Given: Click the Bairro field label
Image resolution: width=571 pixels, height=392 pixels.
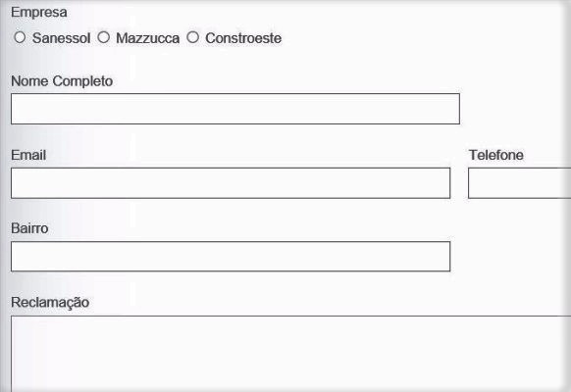Looking at the screenshot, I should 29,228.
